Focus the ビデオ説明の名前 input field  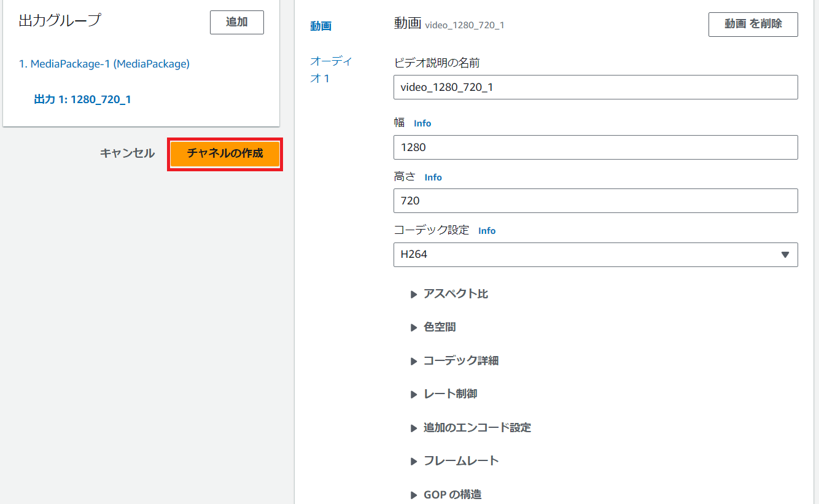click(596, 87)
